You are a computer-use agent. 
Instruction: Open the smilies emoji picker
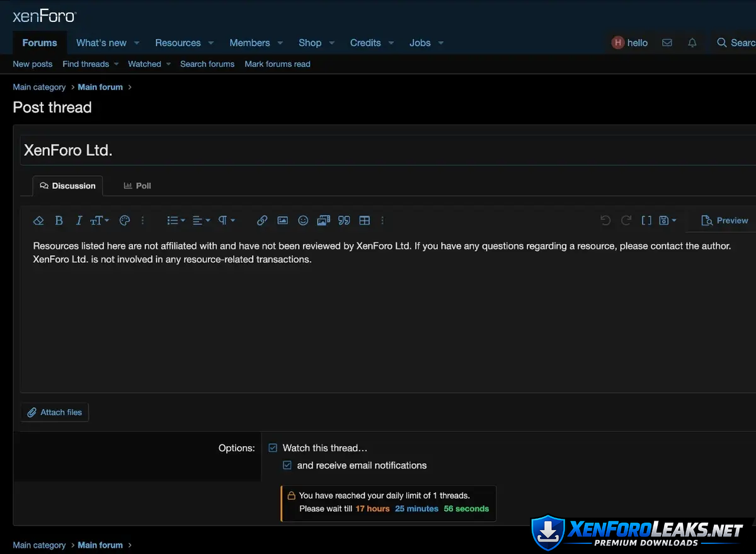pyautogui.click(x=303, y=221)
